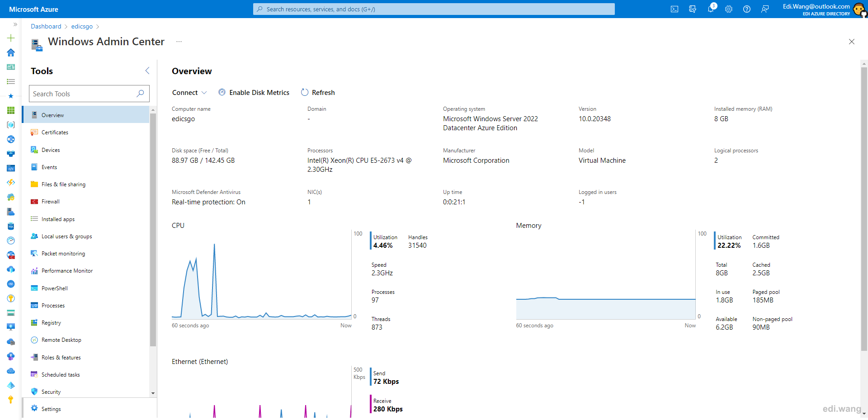The width and height of the screenshot is (868, 420).
Task: Select Devices in the Tools list
Action: tap(86, 150)
